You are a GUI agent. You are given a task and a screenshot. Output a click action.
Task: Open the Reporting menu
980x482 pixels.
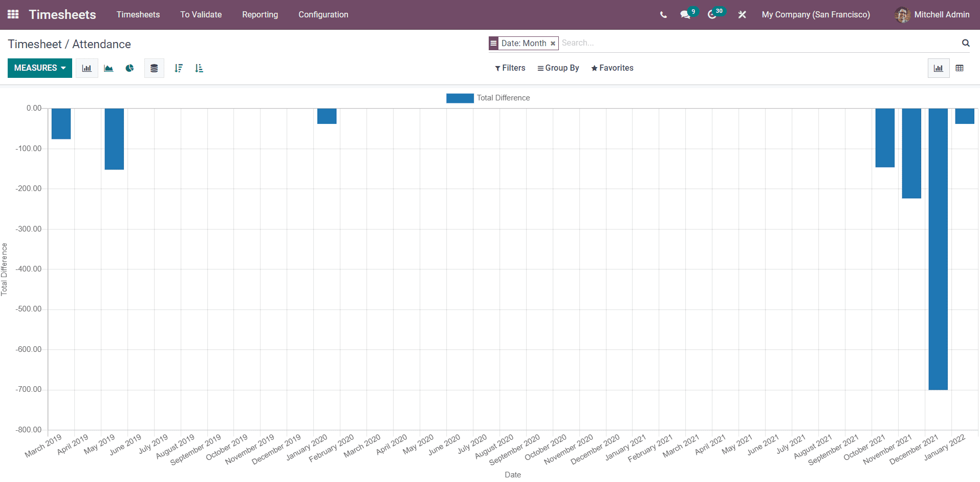260,14
